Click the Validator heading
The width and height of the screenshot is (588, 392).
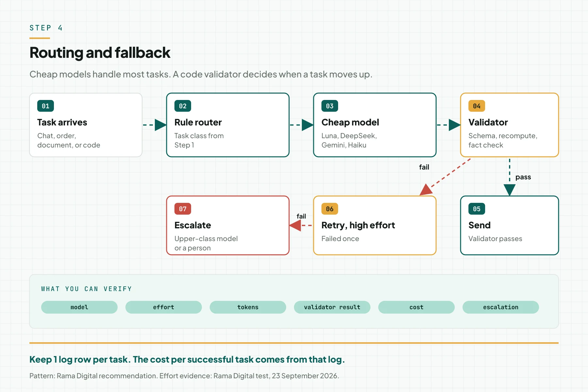click(488, 122)
